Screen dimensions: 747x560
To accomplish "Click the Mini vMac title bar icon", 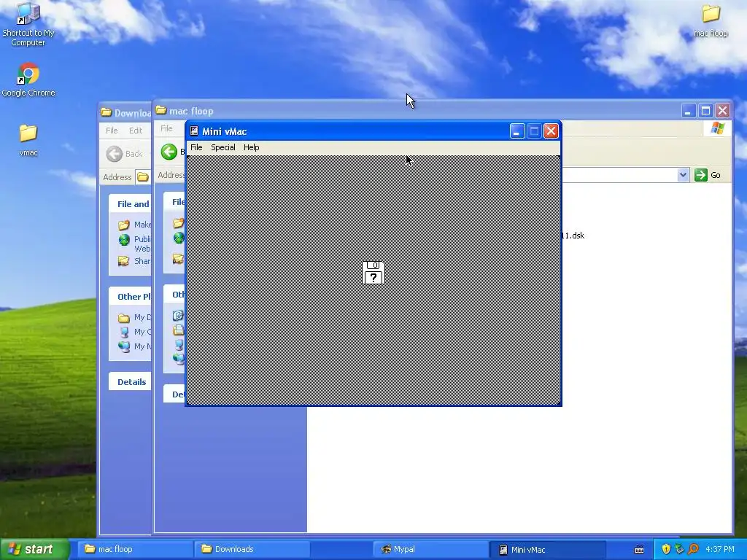I will pyautogui.click(x=194, y=131).
